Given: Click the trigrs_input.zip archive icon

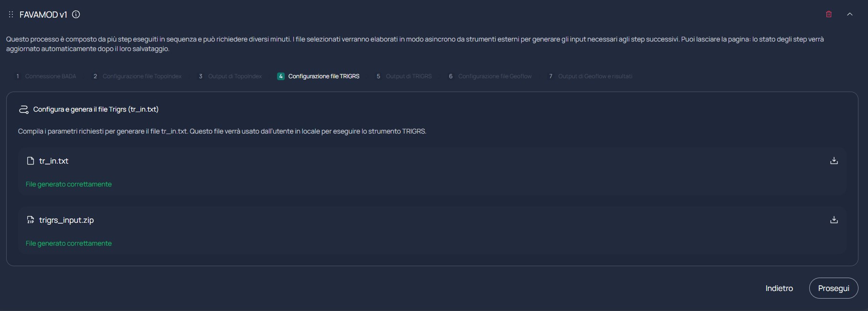Looking at the screenshot, I should coord(31,220).
